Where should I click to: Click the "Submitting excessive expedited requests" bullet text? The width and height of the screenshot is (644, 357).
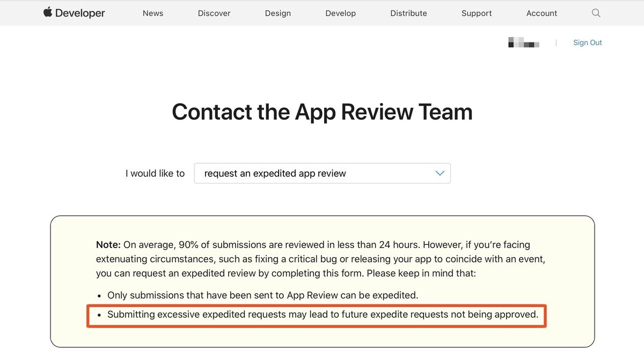[x=323, y=315]
